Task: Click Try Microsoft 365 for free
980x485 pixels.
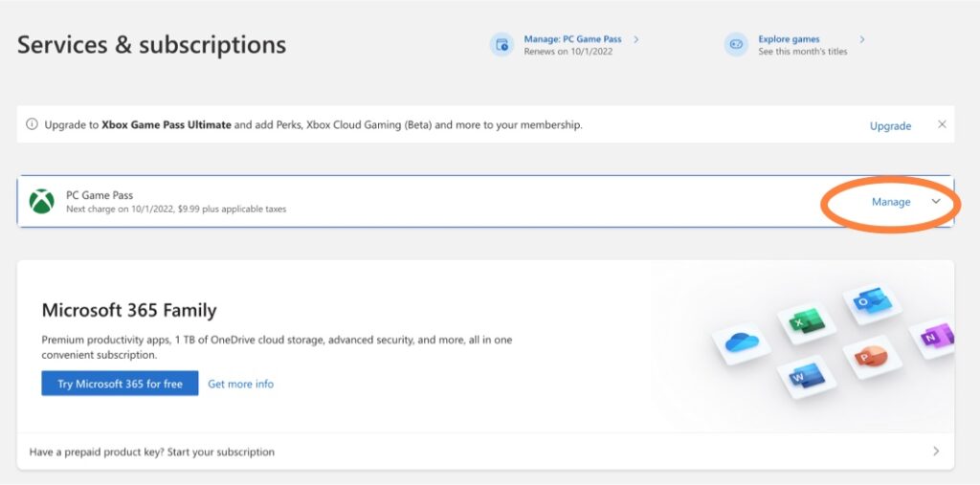Action: [x=120, y=384]
